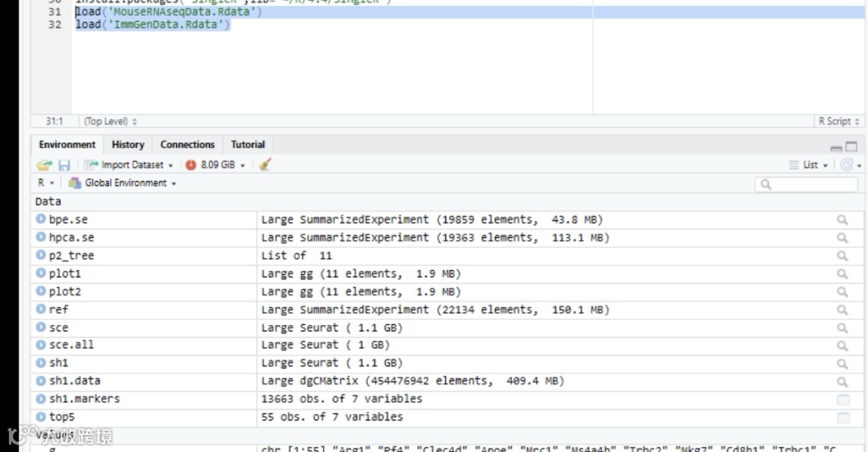Expand the sh1 Seurat object
Viewport: 868px width, 452px height.
(x=41, y=363)
